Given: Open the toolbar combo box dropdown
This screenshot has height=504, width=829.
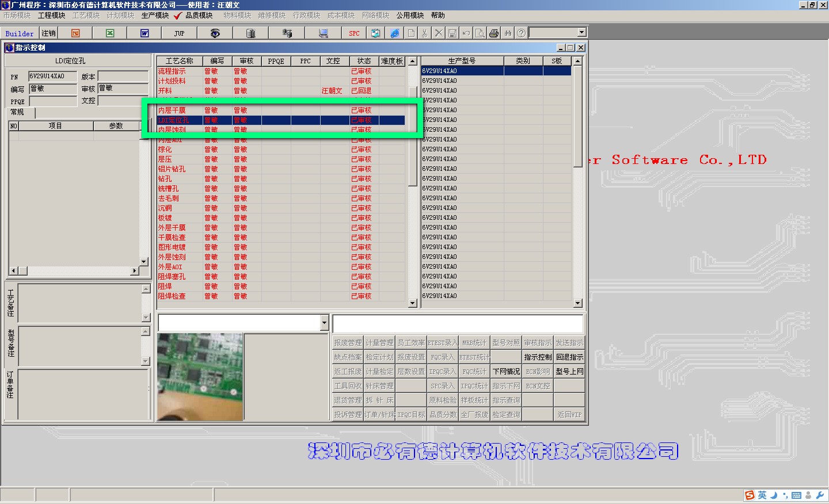Looking at the screenshot, I should [581, 33].
